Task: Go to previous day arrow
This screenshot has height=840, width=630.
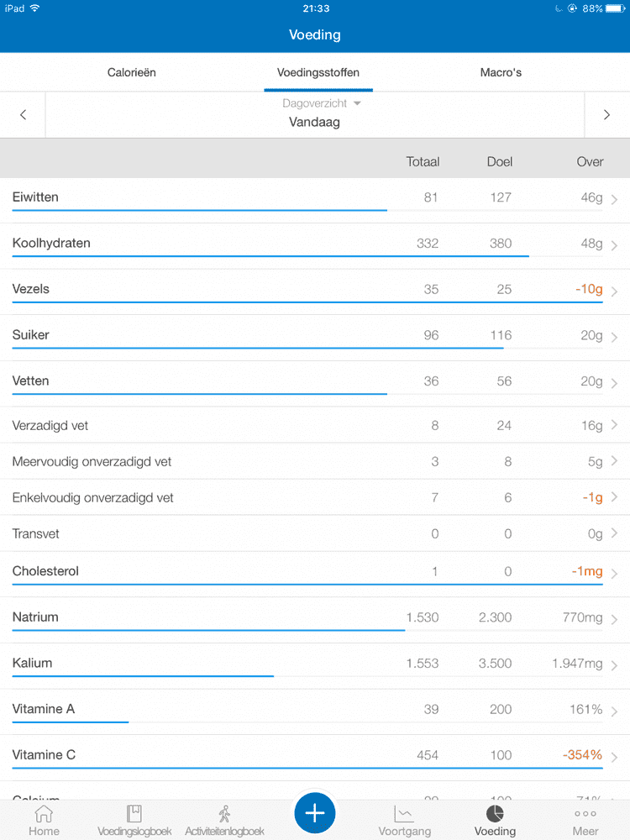Action: tap(23, 115)
